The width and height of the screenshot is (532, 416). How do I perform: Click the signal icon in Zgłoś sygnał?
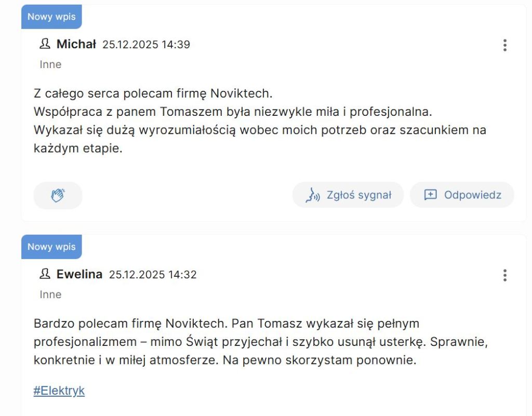point(313,195)
